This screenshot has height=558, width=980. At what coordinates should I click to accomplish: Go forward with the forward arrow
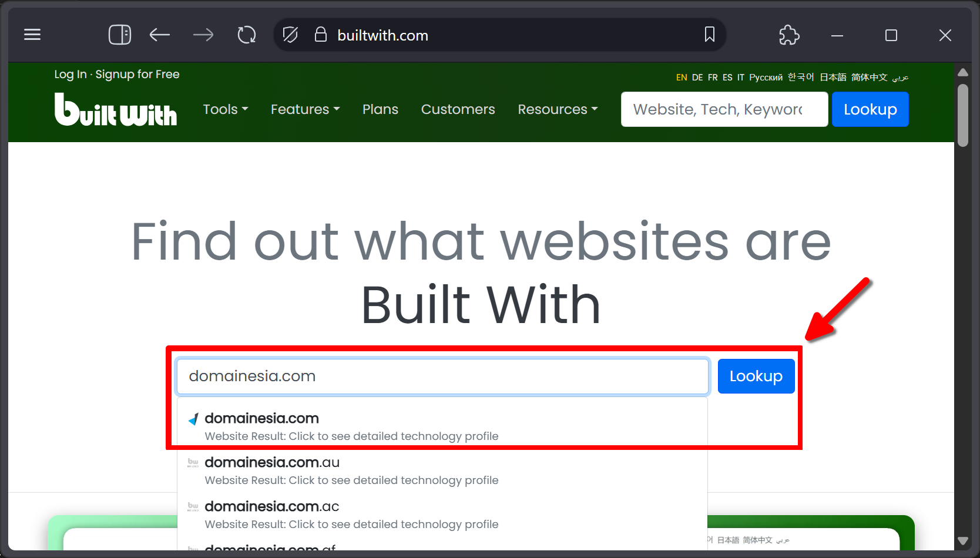(x=203, y=35)
